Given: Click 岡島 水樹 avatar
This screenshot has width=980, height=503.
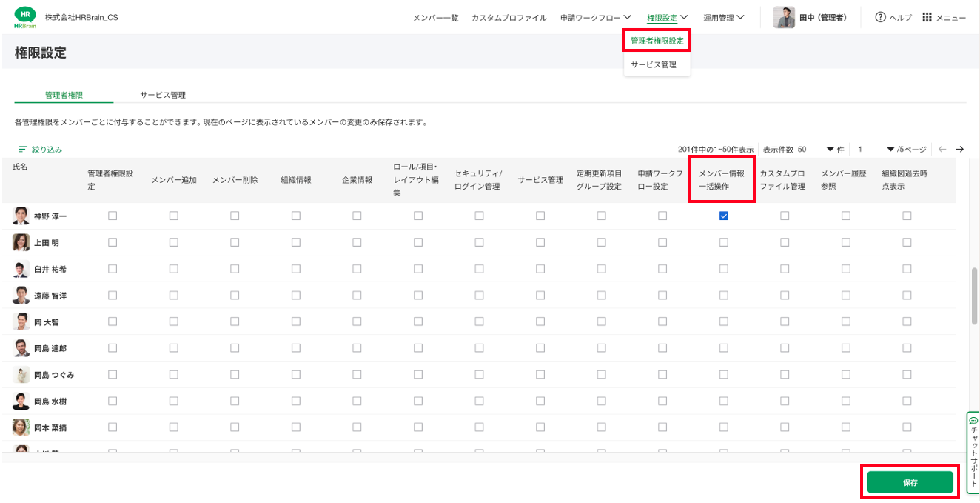Looking at the screenshot, I should pyautogui.click(x=21, y=401).
